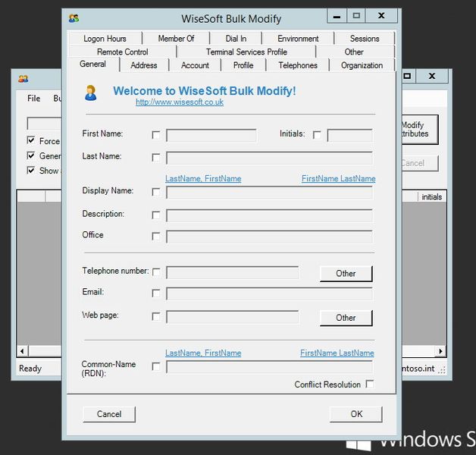This screenshot has height=455, width=476.
Task: Click the Last Name input field
Action: click(270, 158)
